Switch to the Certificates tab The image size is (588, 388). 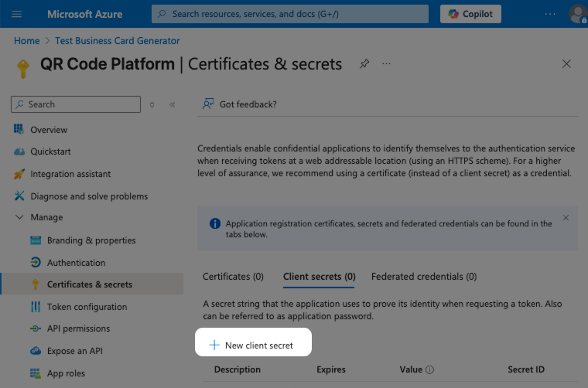point(233,277)
